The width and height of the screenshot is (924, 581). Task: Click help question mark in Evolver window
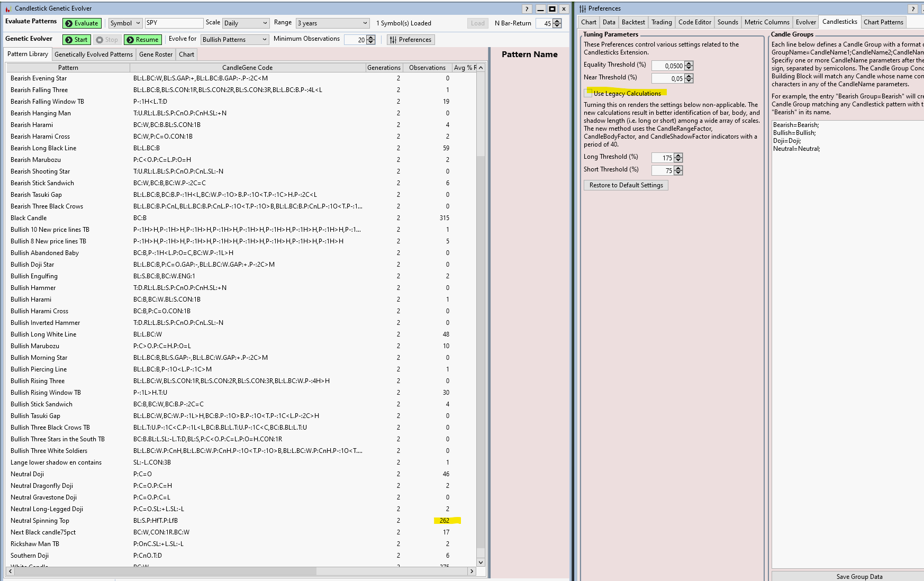[527, 8]
